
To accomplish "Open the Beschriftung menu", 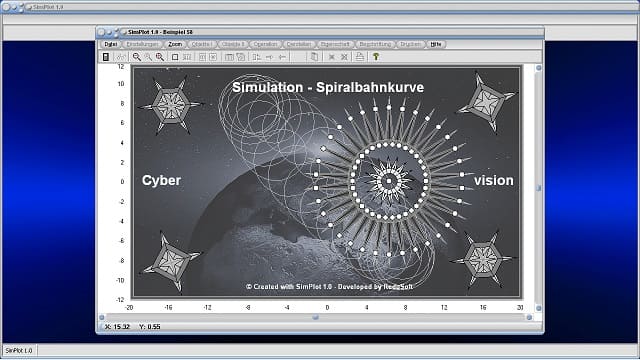I will click(x=375, y=44).
